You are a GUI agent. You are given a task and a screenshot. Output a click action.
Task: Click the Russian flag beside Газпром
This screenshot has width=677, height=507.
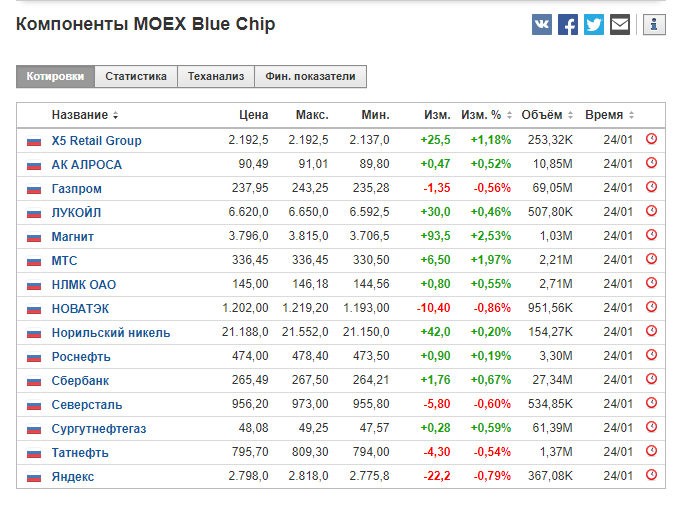tap(34, 189)
